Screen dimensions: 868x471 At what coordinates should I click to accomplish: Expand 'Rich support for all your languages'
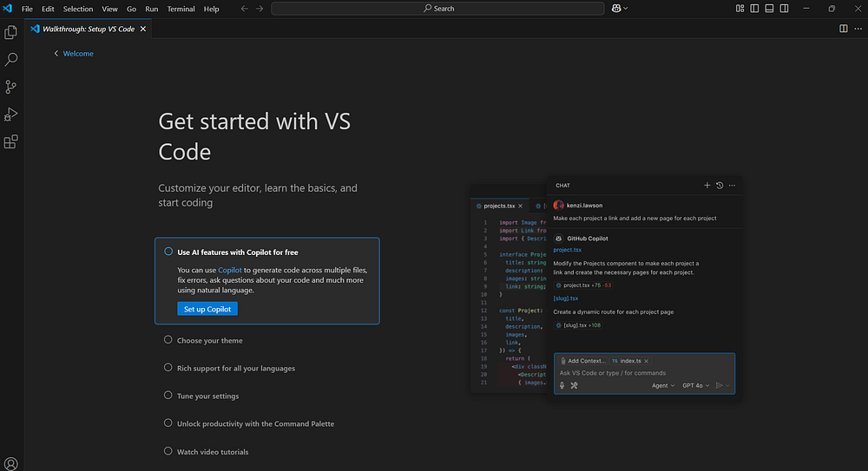click(x=235, y=369)
